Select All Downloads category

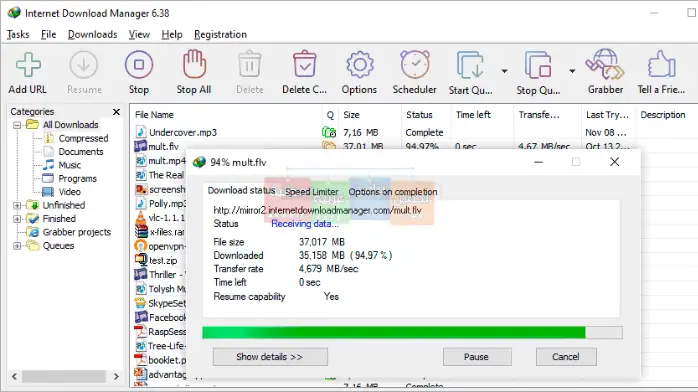[70, 125]
